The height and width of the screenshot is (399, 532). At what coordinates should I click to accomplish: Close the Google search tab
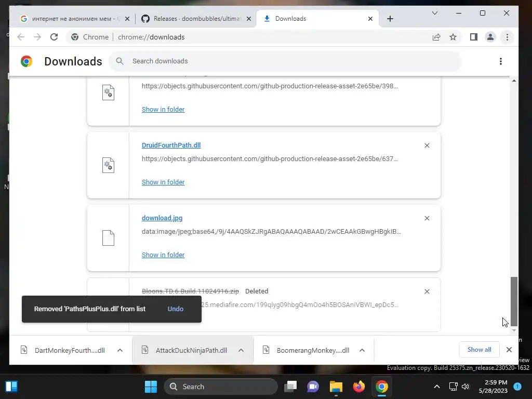tap(127, 19)
